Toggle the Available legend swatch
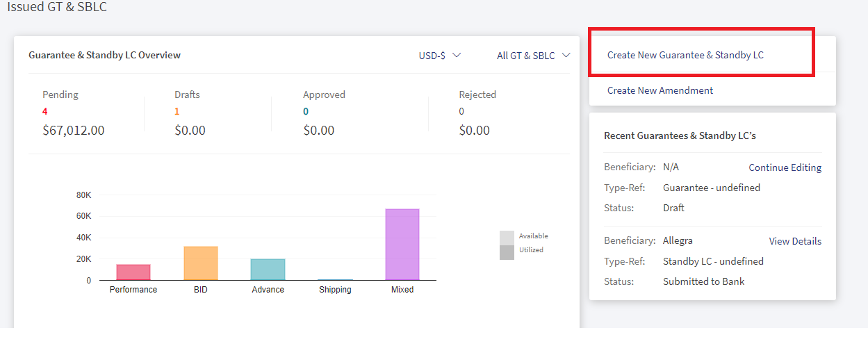Screen dimensions: 868x337 click(507, 238)
